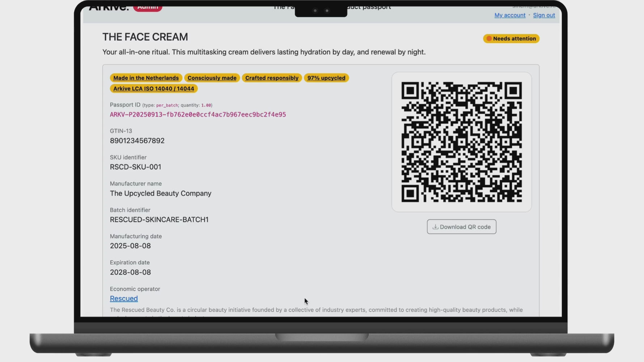The width and height of the screenshot is (644, 362).
Task: Click THE FACE CREAM heading
Action: tap(145, 37)
